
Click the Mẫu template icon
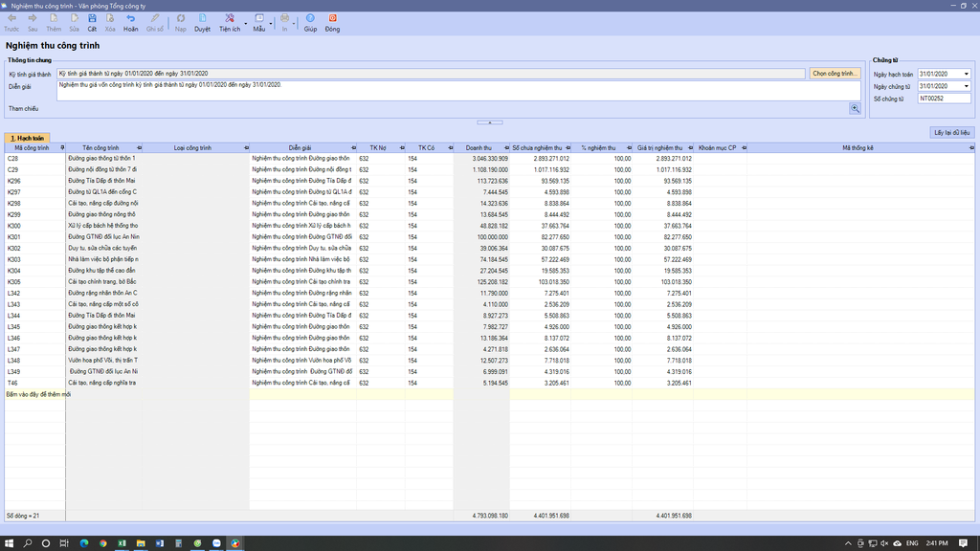point(259,19)
